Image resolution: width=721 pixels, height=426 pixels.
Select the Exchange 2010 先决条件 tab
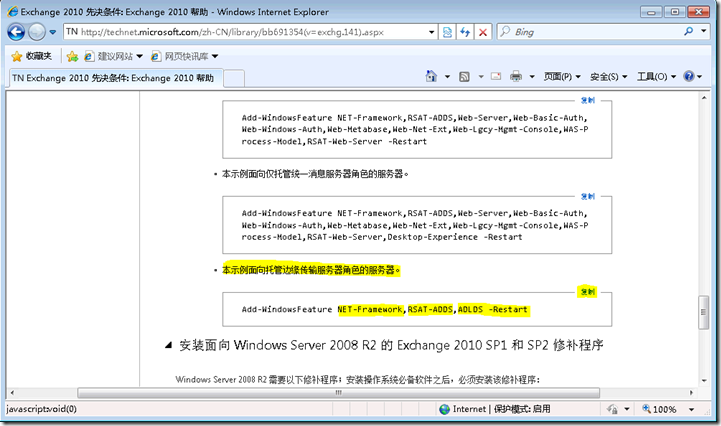[x=115, y=78]
